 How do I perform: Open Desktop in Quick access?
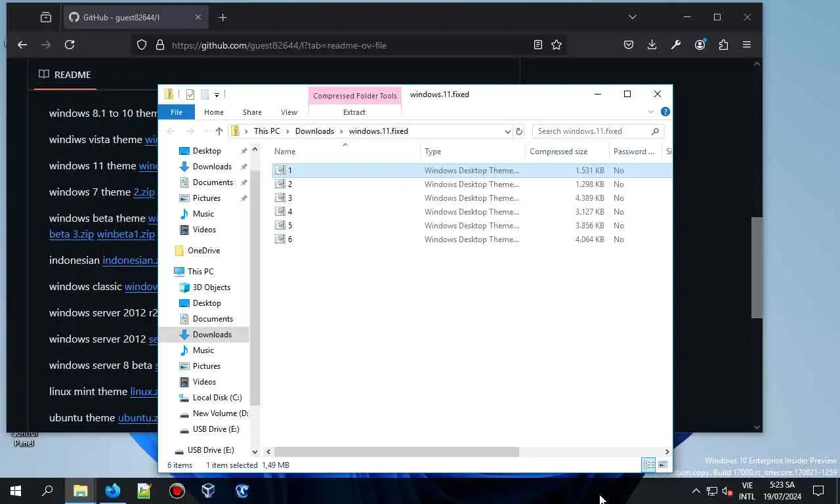pyautogui.click(x=206, y=151)
